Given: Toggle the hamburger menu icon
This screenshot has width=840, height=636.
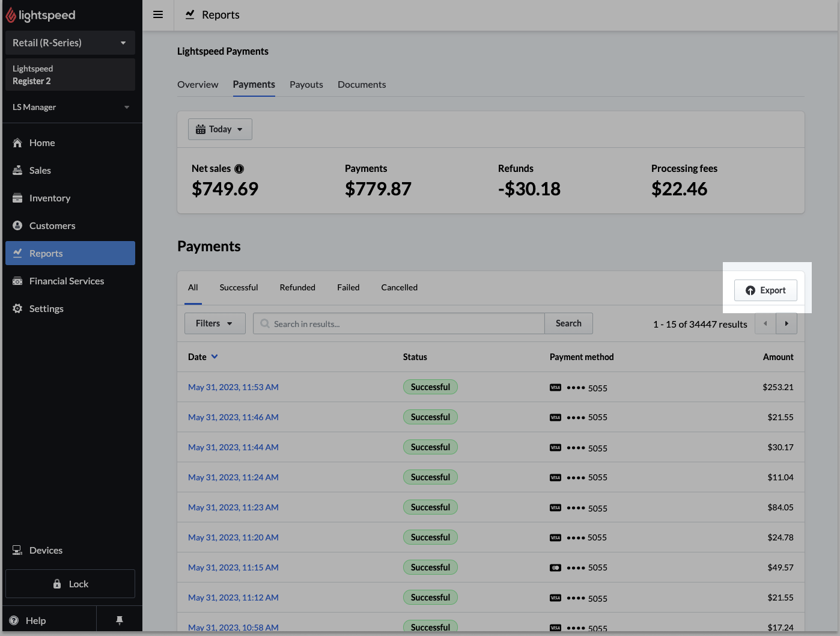Looking at the screenshot, I should 158,15.
